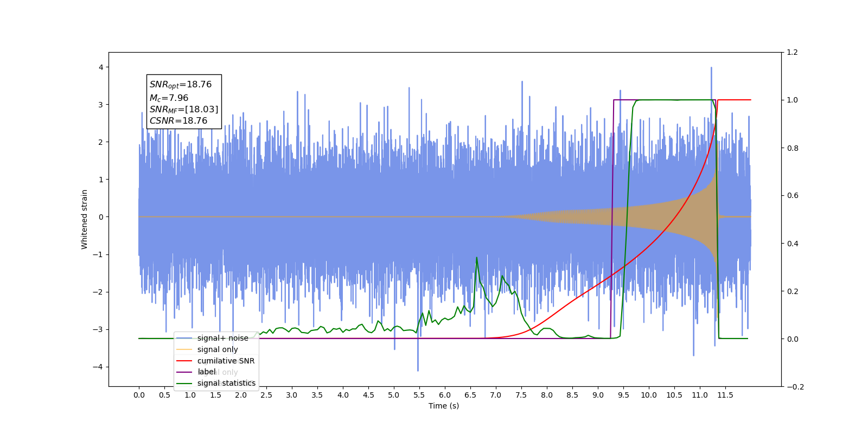
Task: Click the strain-axis tick label −1
Action: 98,254
